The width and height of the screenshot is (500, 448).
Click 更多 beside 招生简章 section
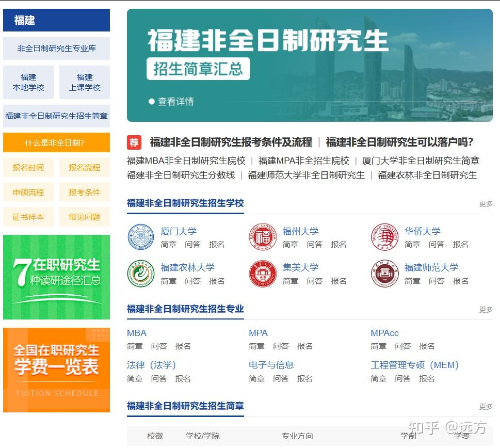(x=486, y=407)
